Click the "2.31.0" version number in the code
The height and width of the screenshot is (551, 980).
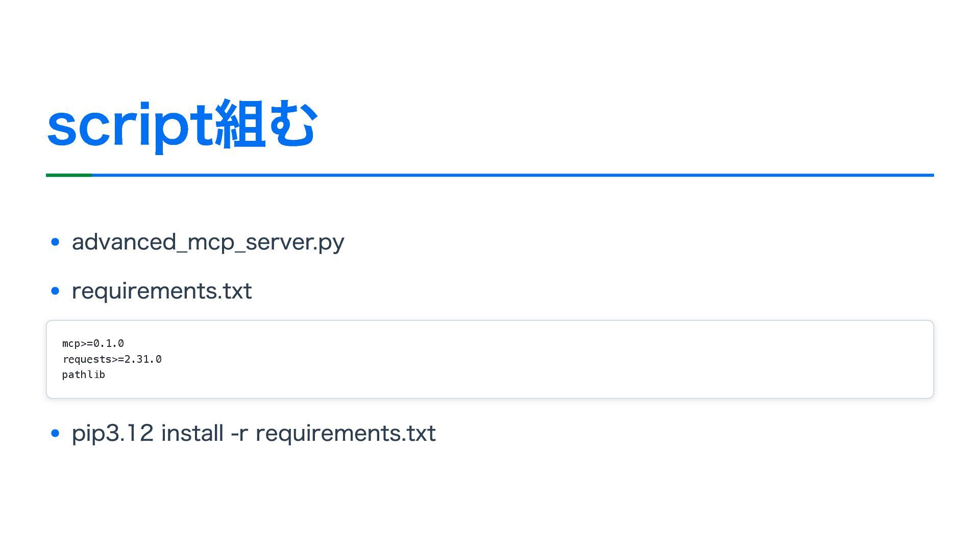[x=143, y=359]
